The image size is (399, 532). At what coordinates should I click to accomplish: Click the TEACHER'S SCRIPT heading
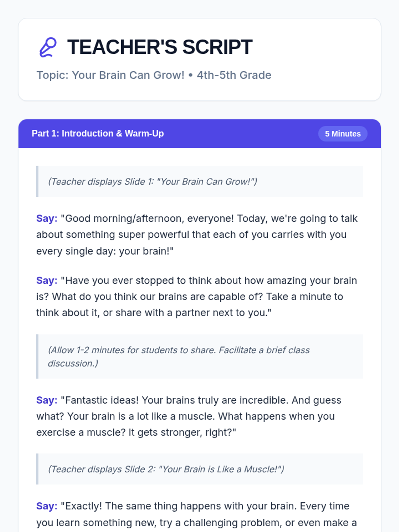(x=160, y=47)
